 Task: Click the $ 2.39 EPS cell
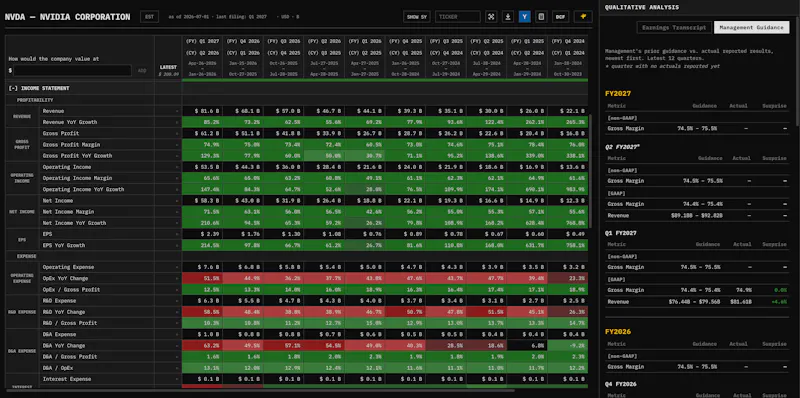click(x=202, y=234)
